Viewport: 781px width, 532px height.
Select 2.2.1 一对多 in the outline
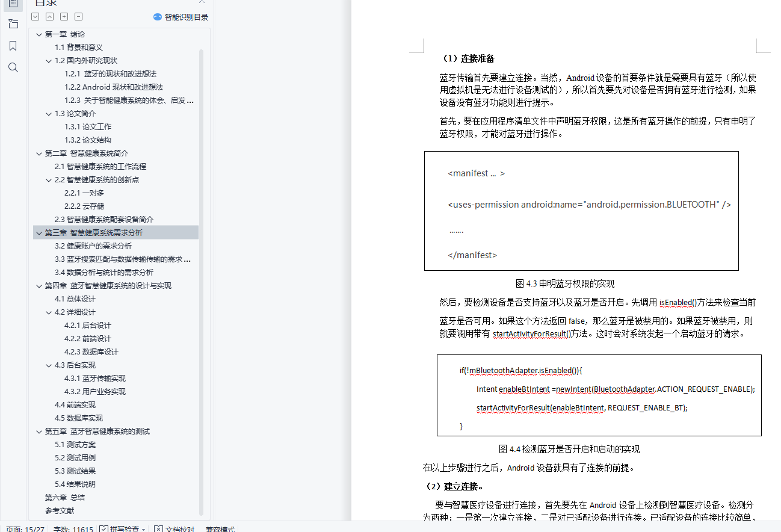coord(84,193)
